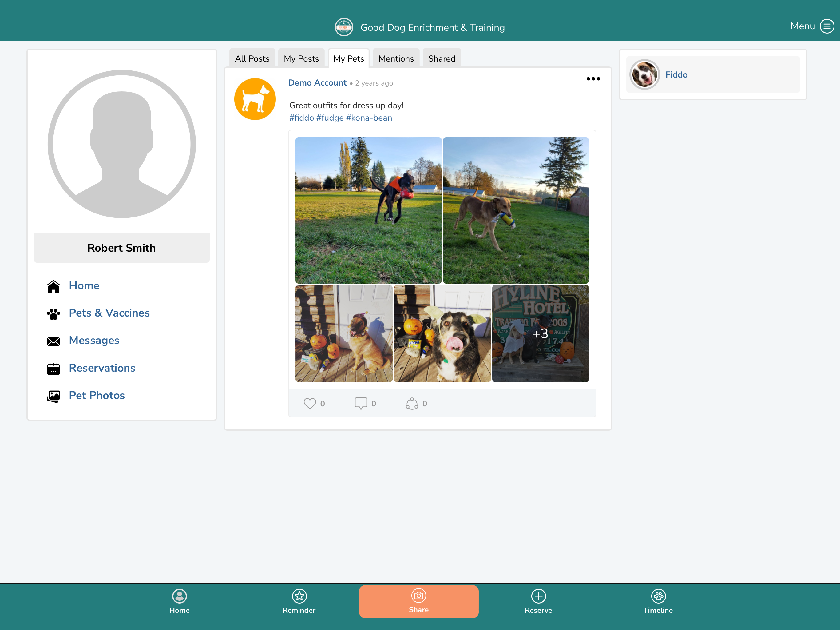Click the #kona-bean hashtag

pos(369,118)
